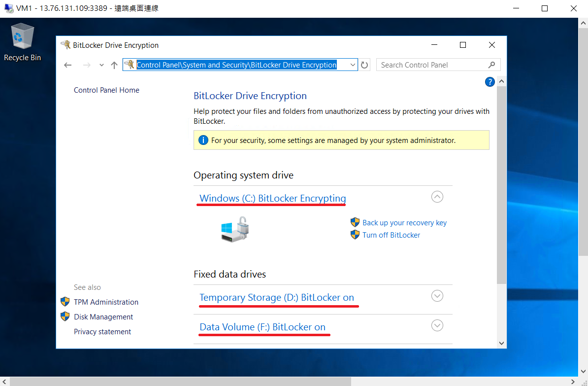Screen dimensions: 588x386
Task: Open the Recycle Bin desktop icon
Action: pyautogui.click(x=23, y=42)
